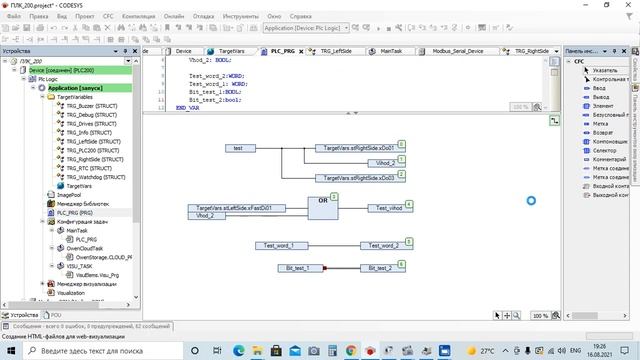Open the editor tab overflow dropdown
Image resolution: width=640 pixels, height=360 pixels.
coord(556,51)
